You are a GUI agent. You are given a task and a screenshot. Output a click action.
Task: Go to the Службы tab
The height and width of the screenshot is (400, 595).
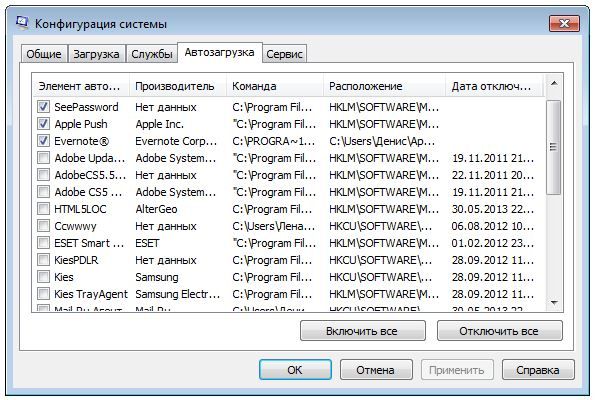[152, 54]
